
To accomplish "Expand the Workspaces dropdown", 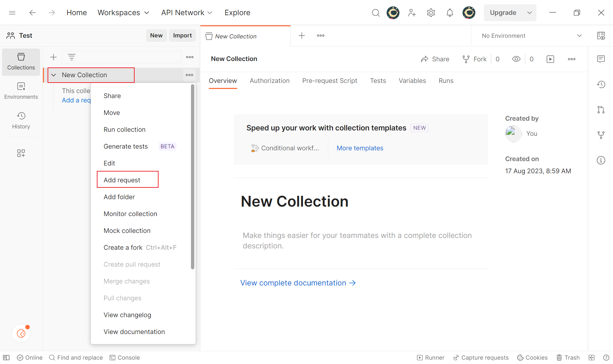I will tap(123, 13).
